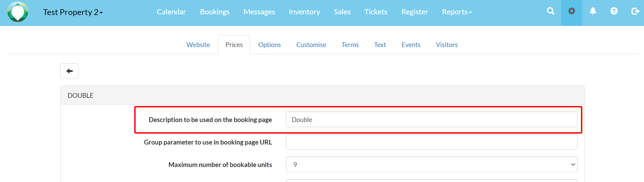Click 'Group parameter to use in booking page URL' label
644x182 pixels.
point(208,142)
